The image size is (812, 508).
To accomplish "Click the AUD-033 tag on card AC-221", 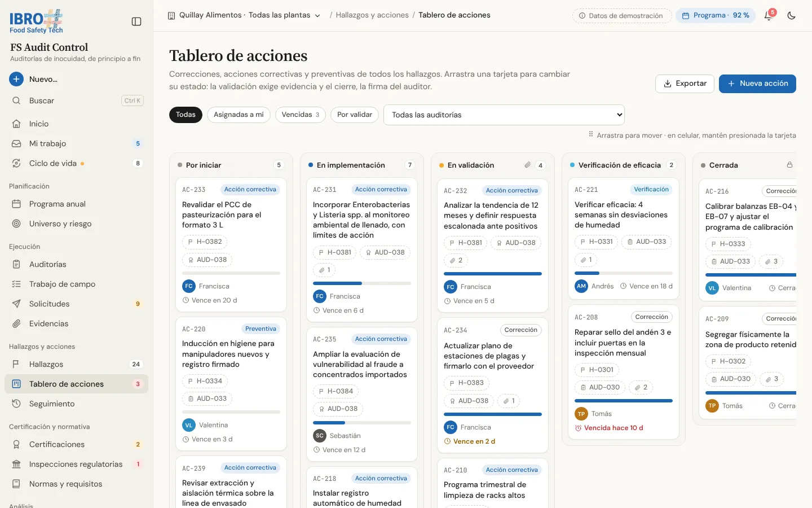I will tap(646, 242).
